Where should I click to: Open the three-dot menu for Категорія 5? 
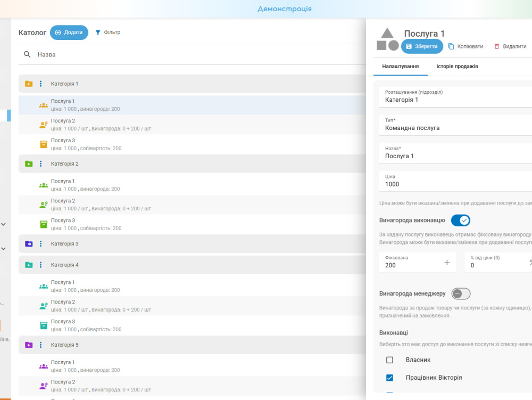(41, 345)
